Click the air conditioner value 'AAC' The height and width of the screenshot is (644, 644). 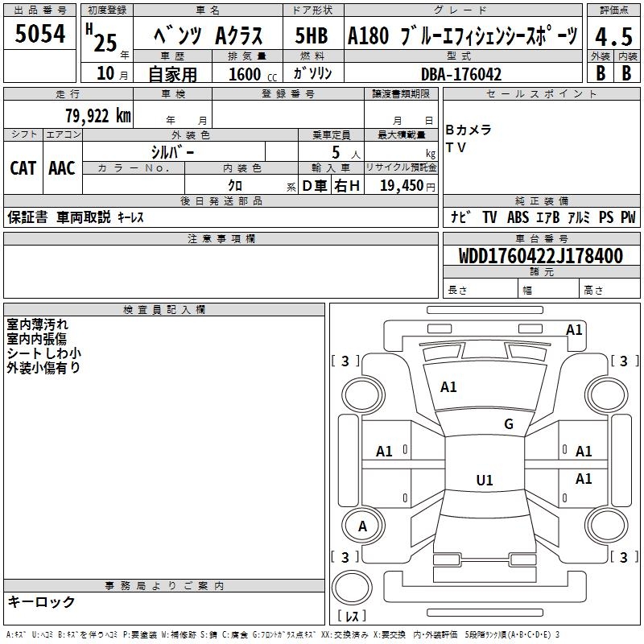(62, 168)
